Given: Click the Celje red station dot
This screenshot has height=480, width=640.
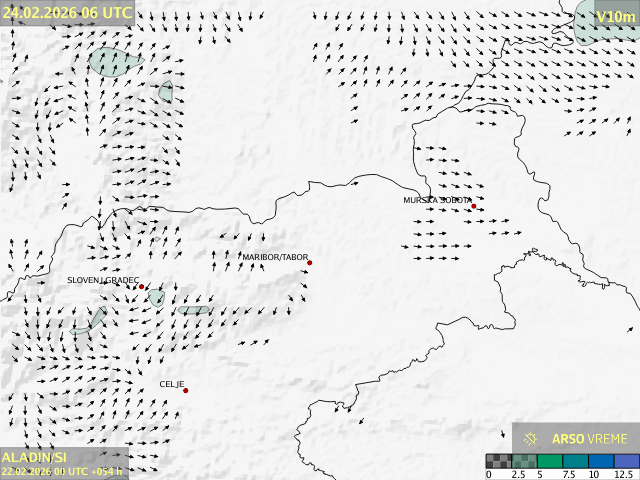Looking at the screenshot, I should (x=186, y=390).
